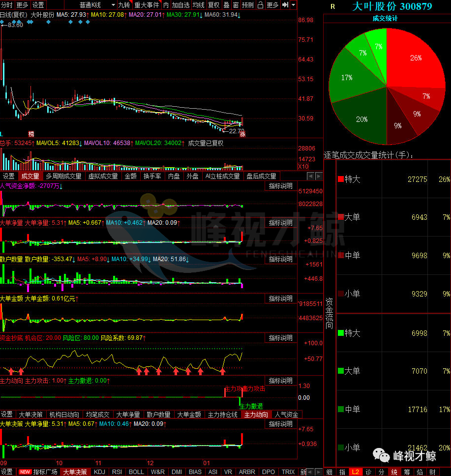Select the 金额 tab
The image size is (451, 476).
coord(131,176)
